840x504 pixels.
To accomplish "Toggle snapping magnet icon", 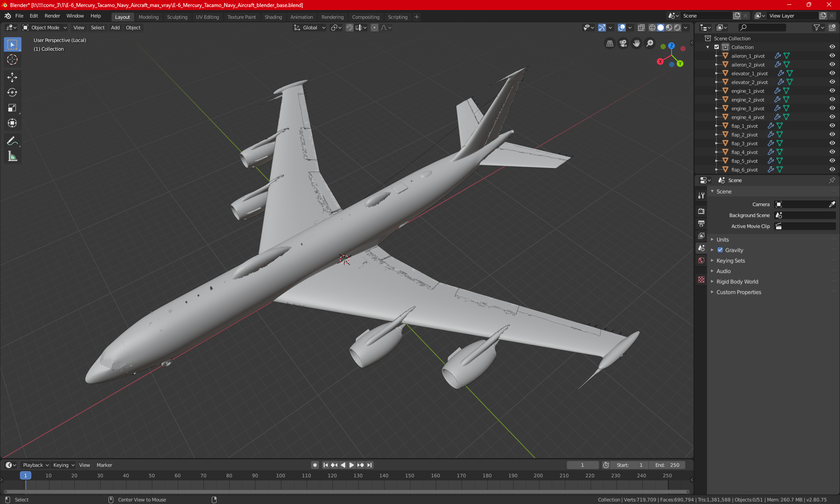I will point(349,28).
